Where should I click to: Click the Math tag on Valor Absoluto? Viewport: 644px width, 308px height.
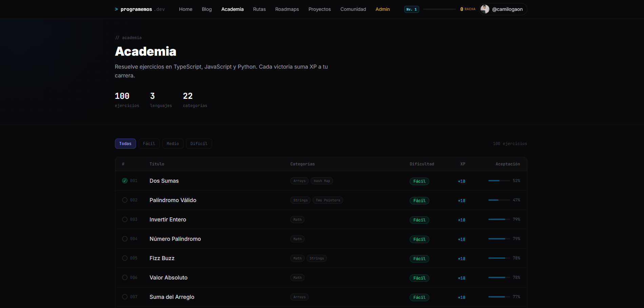click(297, 278)
